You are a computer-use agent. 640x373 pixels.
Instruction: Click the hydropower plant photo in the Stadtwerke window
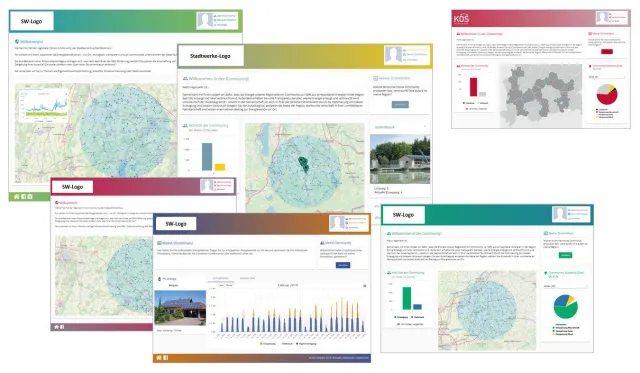click(400, 160)
